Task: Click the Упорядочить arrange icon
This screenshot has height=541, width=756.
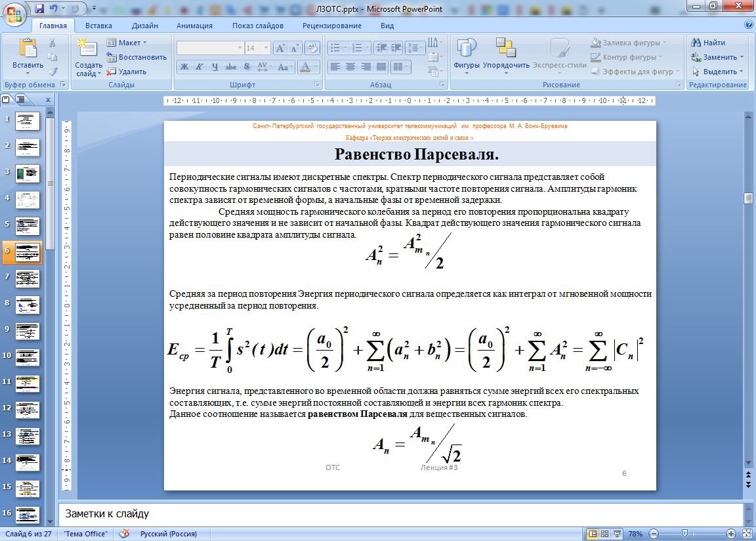Action: coord(506,55)
